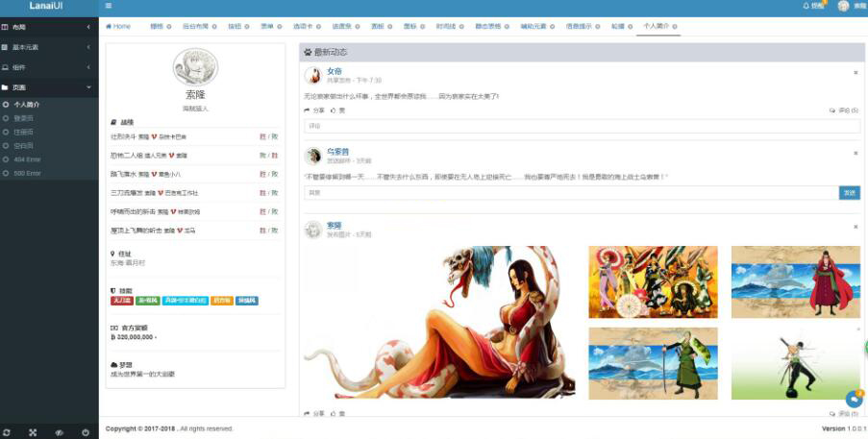Click the fullscreen arrows icon at the sidebar bottom
The image size is (868, 439).
33,432
